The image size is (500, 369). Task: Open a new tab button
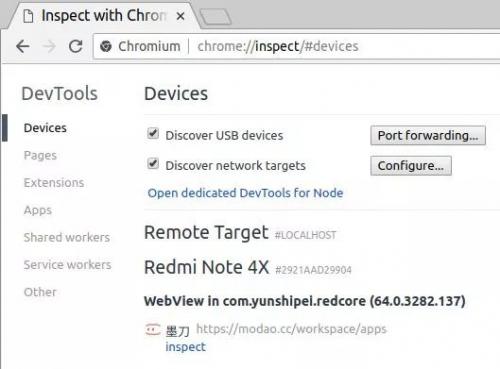click(x=215, y=17)
